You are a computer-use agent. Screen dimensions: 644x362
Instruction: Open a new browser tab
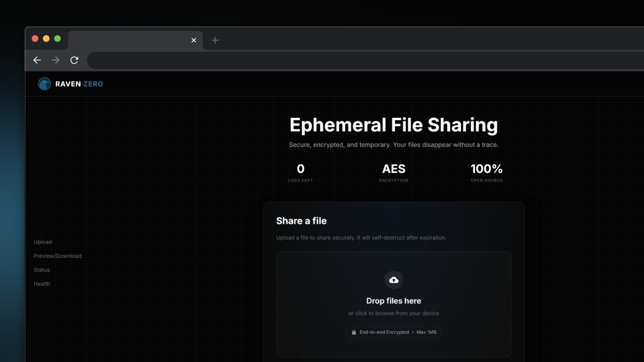point(215,40)
